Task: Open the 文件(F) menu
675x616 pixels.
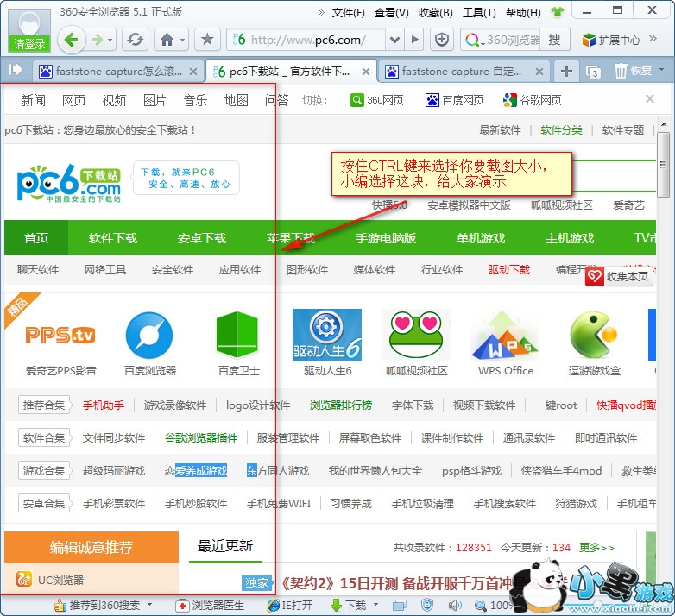Action: click(x=348, y=13)
